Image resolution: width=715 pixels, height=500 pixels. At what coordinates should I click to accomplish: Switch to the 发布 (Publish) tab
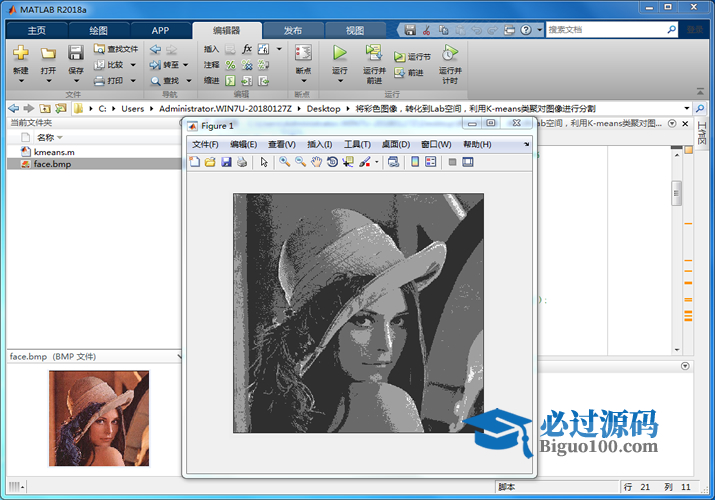[293, 31]
